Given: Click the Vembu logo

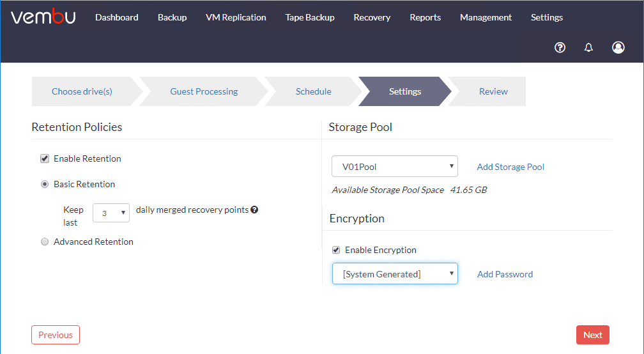Looking at the screenshot, I should pos(43,17).
